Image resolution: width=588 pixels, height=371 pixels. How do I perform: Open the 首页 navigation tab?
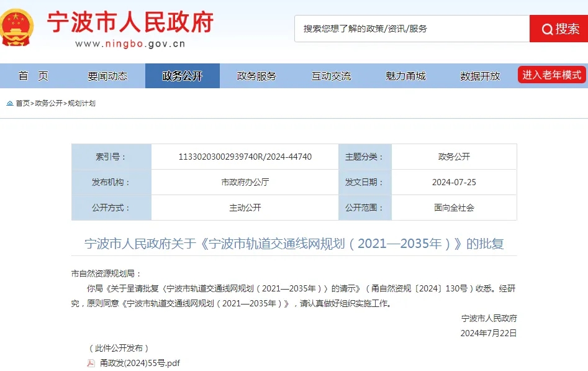point(34,76)
